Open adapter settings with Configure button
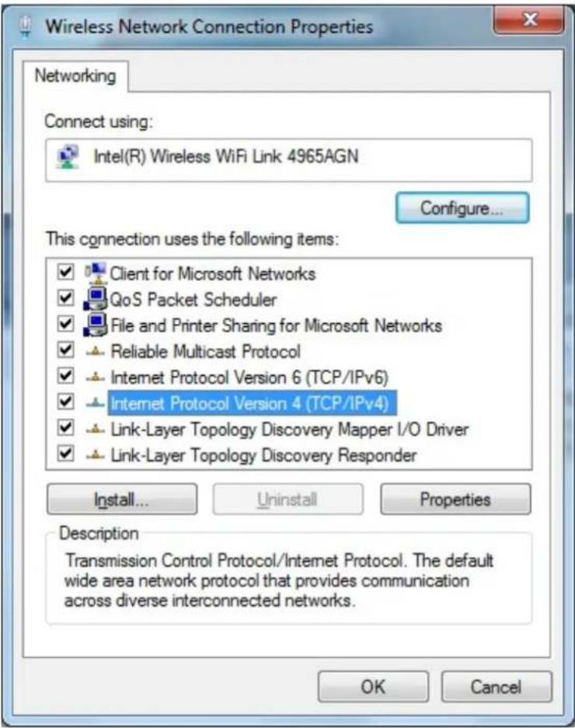The width and height of the screenshot is (575, 728). 462,208
